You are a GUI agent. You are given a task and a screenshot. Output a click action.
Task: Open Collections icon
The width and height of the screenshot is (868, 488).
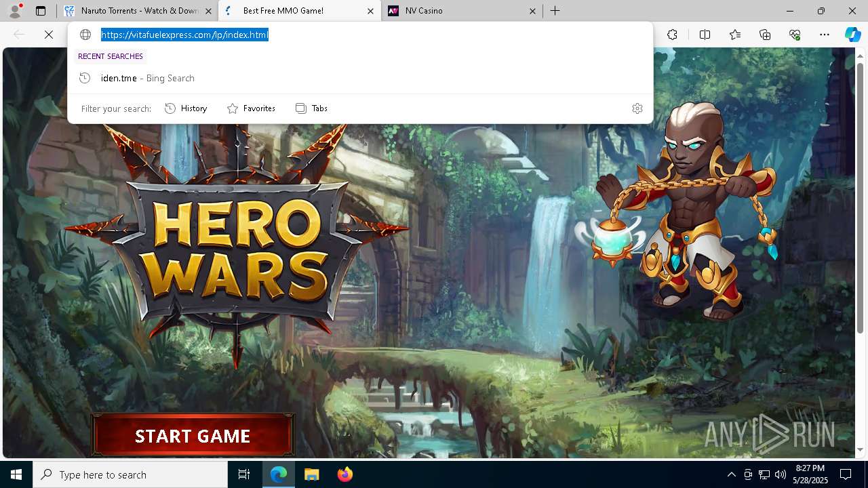765,35
